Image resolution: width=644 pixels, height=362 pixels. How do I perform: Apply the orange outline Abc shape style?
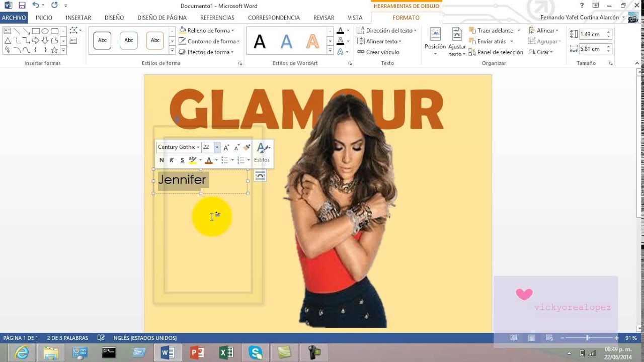click(155, 40)
